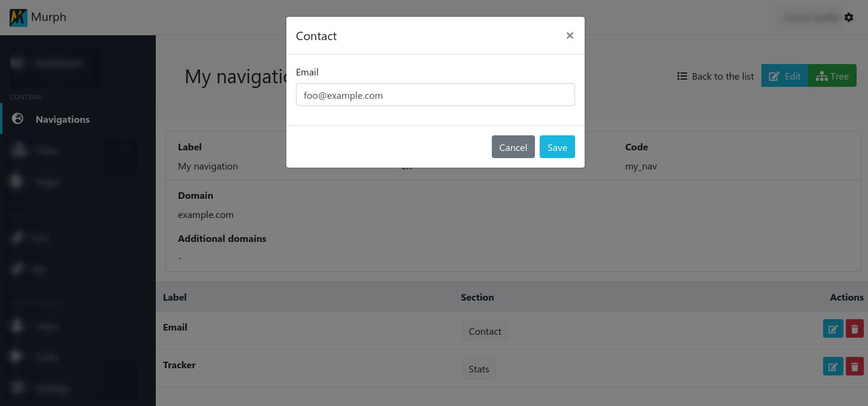This screenshot has height=406, width=868.
Task: Save the contact email setting
Action: point(557,147)
